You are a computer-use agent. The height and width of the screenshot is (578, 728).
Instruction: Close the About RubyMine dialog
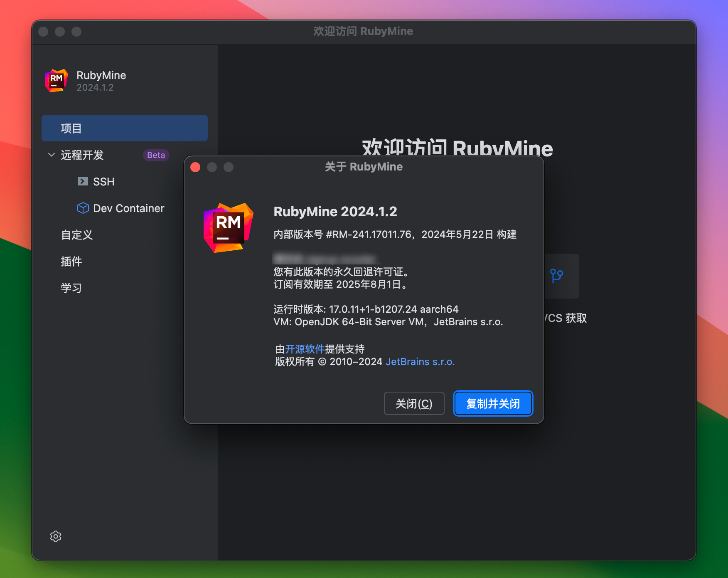click(x=195, y=167)
